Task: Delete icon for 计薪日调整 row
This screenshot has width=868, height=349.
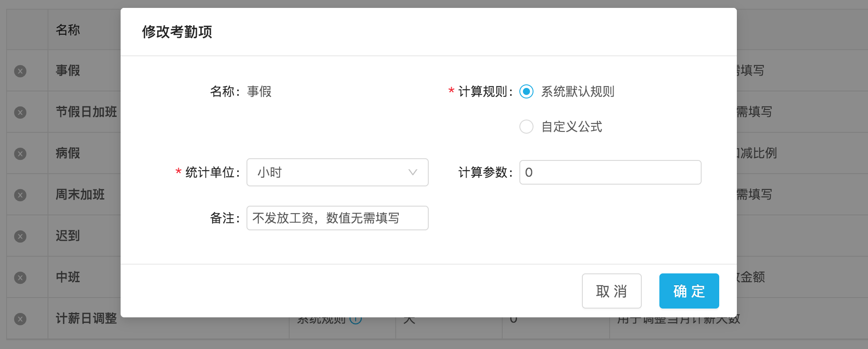Action: coord(20,319)
